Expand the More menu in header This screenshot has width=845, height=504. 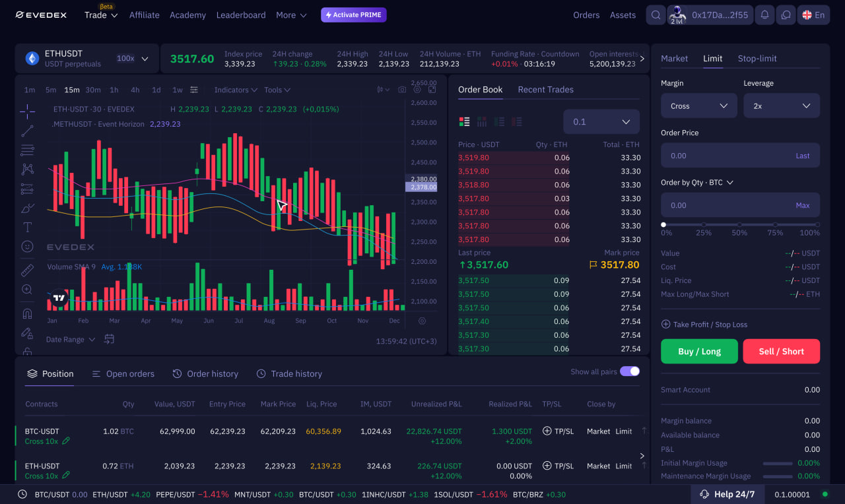click(x=291, y=15)
